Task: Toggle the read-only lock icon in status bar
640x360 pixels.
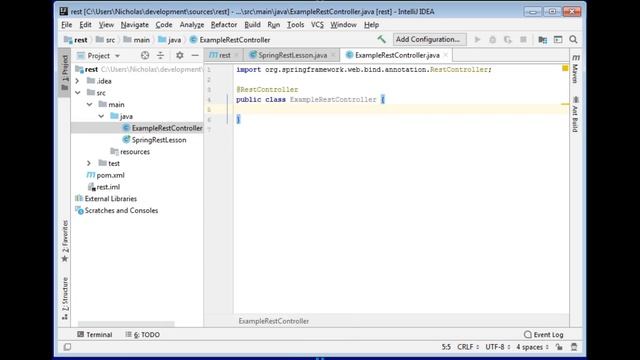Action: (559, 347)
